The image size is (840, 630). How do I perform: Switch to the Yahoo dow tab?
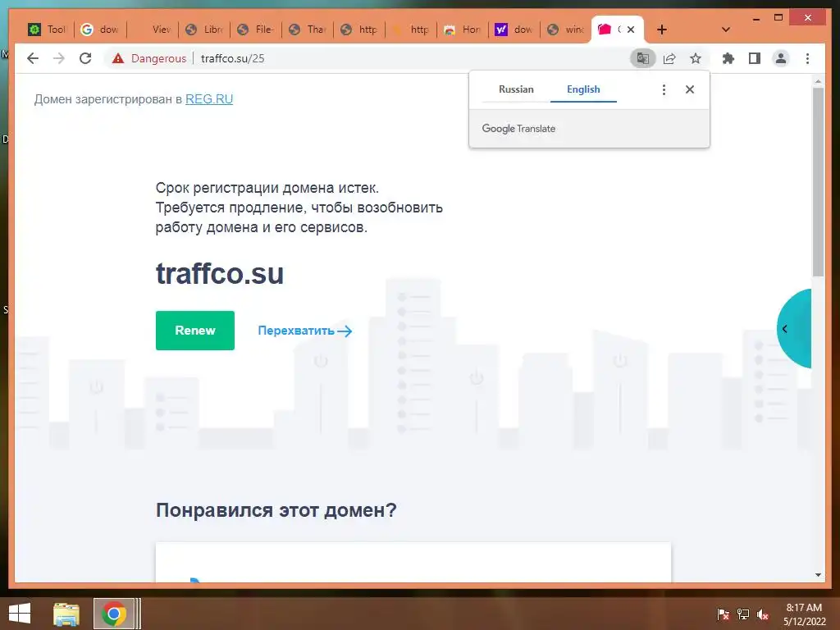coord(515,30)
